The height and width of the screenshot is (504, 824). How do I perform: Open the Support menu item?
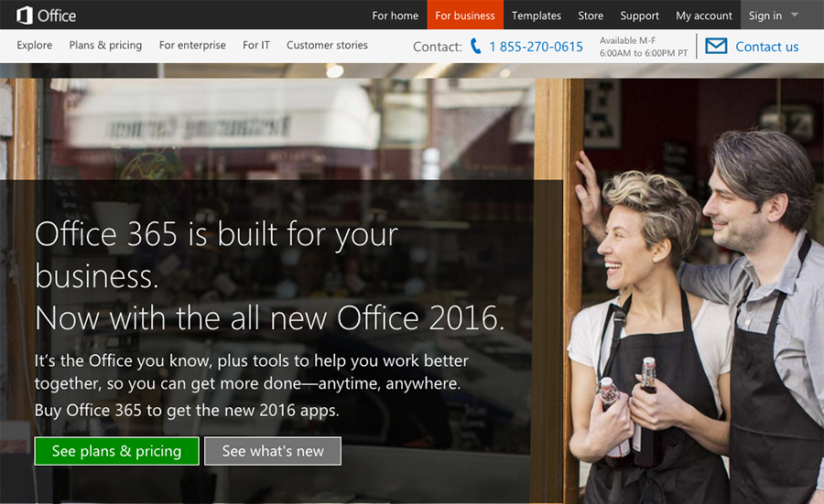[x=640, y=16]
